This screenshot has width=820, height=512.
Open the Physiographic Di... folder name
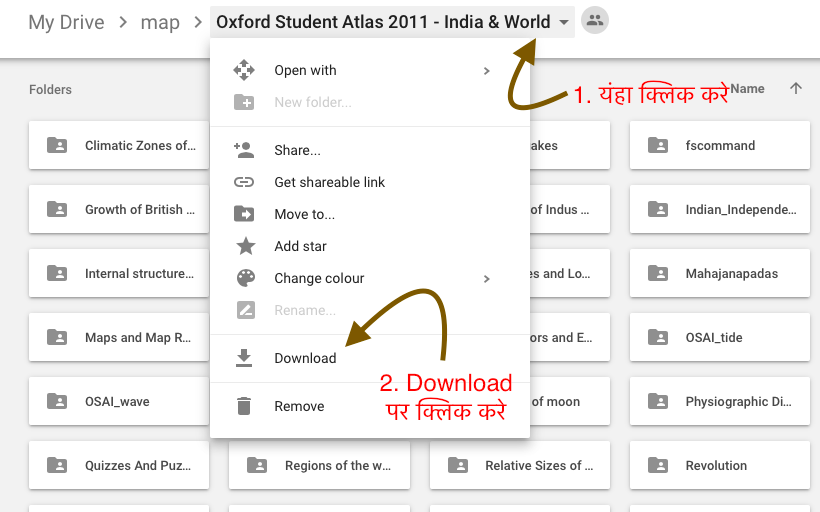click(x=738, y=402)
